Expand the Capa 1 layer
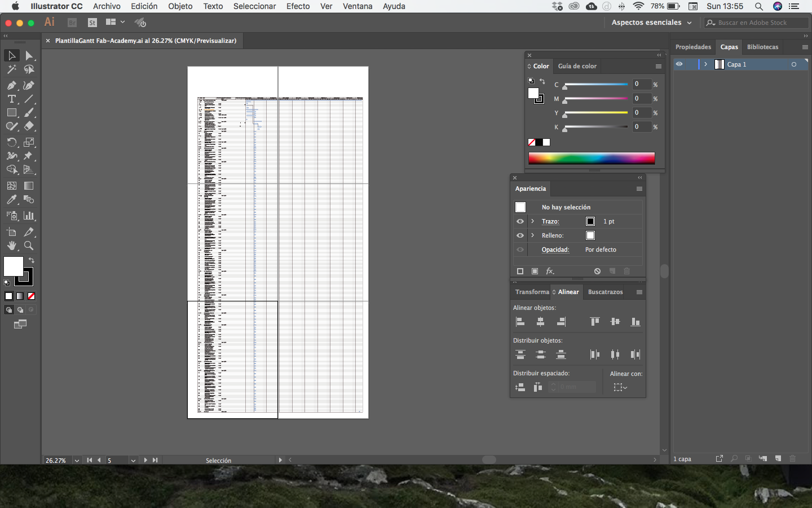 point(705,64)
